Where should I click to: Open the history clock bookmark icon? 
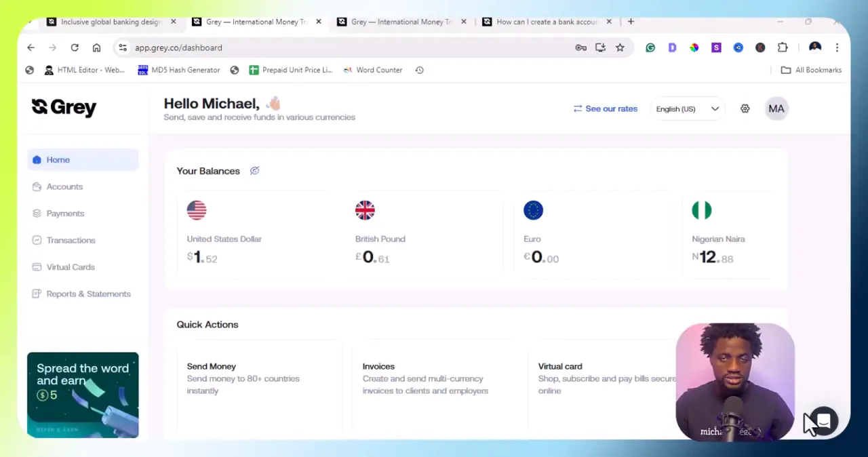pyautogui.click(x=419, y=70)
